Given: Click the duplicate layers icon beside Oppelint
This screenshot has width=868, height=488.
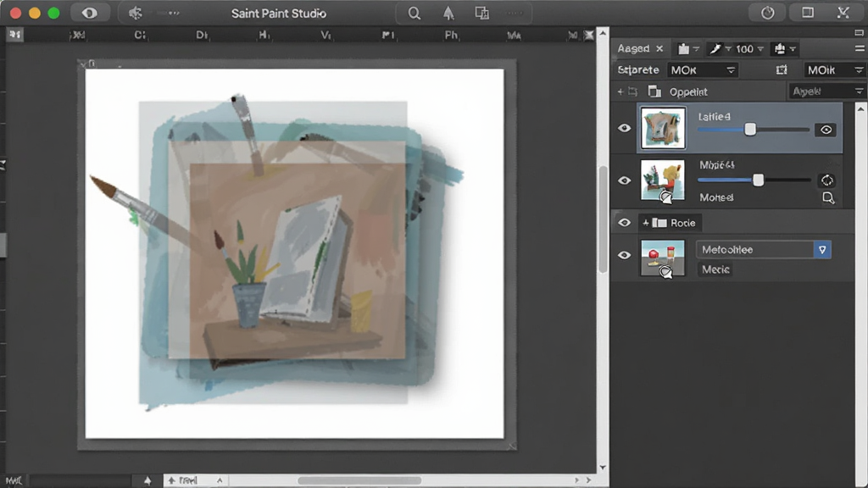Looking at the screenshot, I should point(654,91).
